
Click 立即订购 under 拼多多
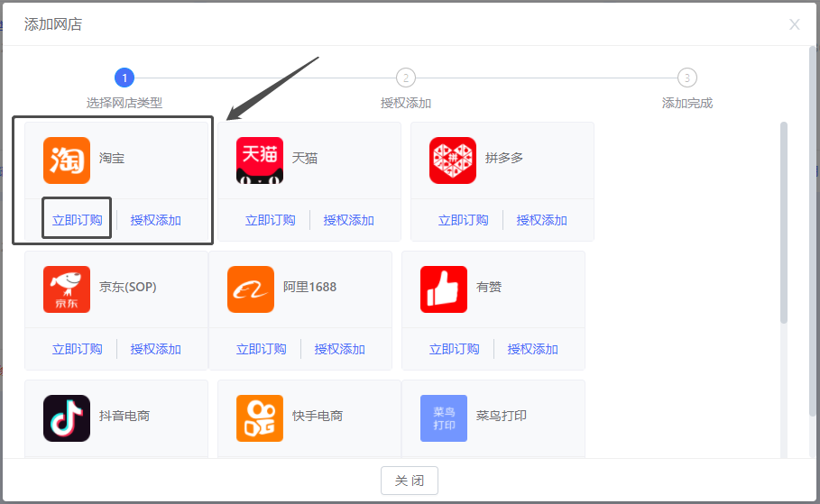[x=463, y=220]
